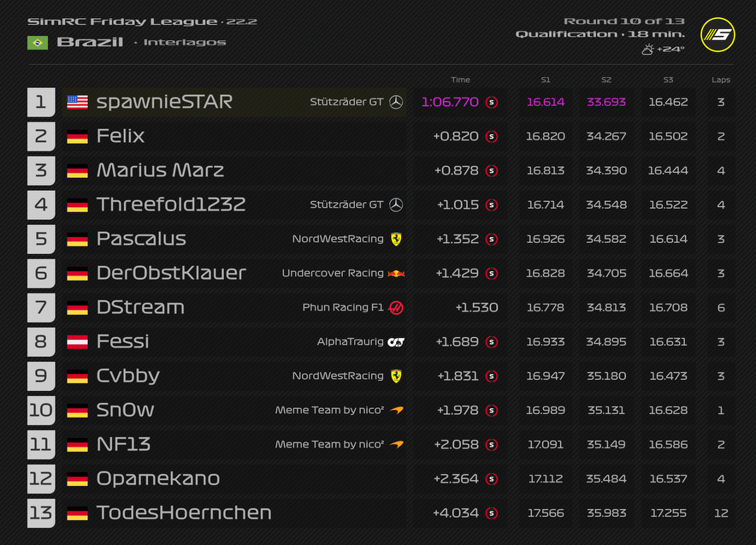Screen dimensions: 756x545
Task: Click the yellow SimRC league logo
Action: (718, 35)
